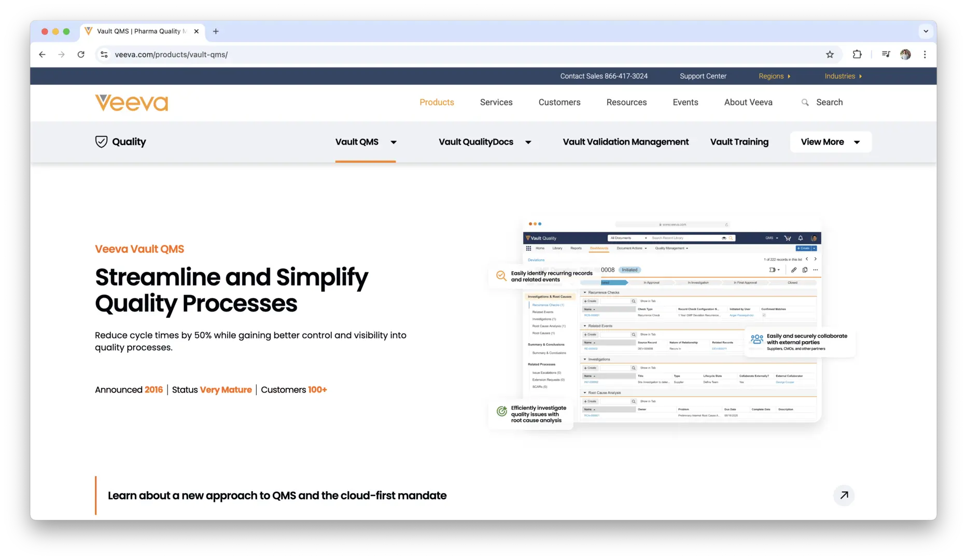Bookmark this page with the star icon
Screen dimensions: 967x560
830,54
